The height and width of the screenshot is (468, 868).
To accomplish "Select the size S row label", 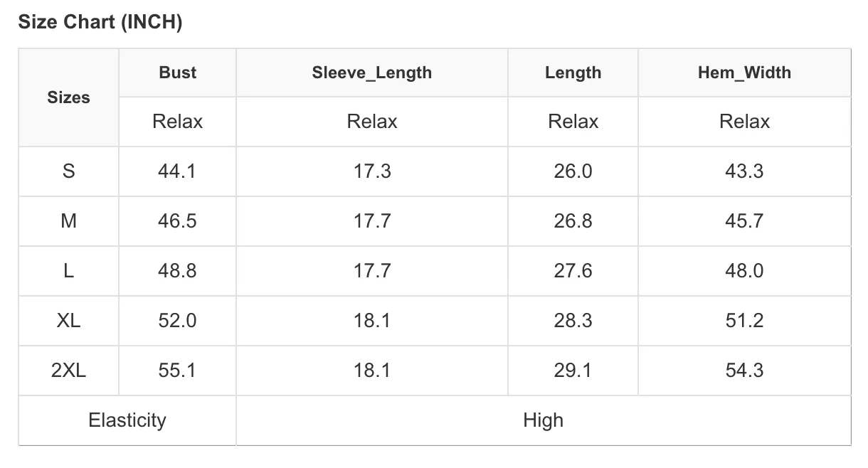I will (x=68, y=171).
